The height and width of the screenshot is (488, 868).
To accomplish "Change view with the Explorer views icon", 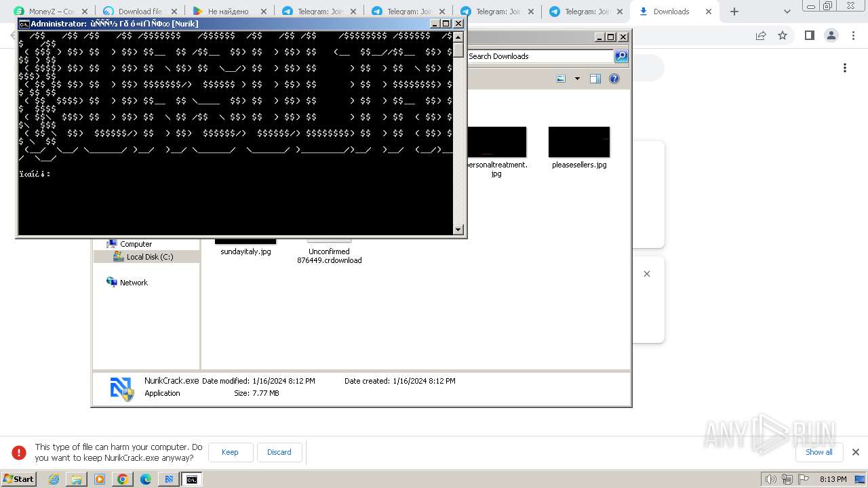I will coord(561,79).
